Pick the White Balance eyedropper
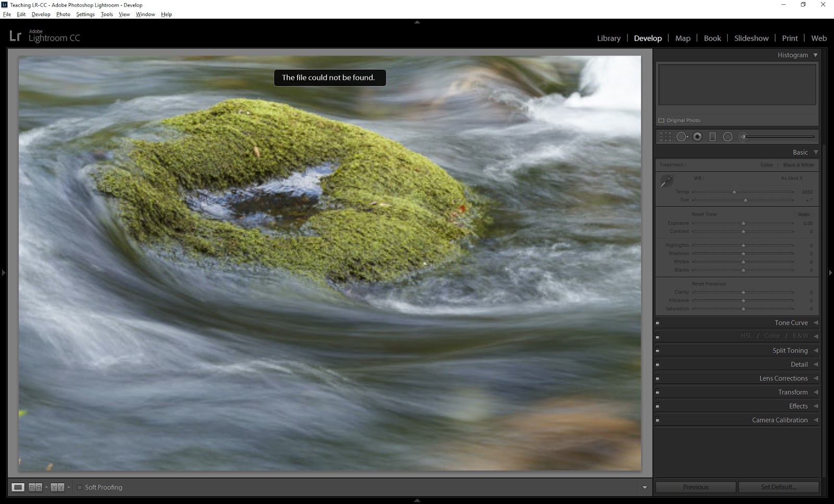The width and height of the screenshot is (834, 504). coord(667,181)
